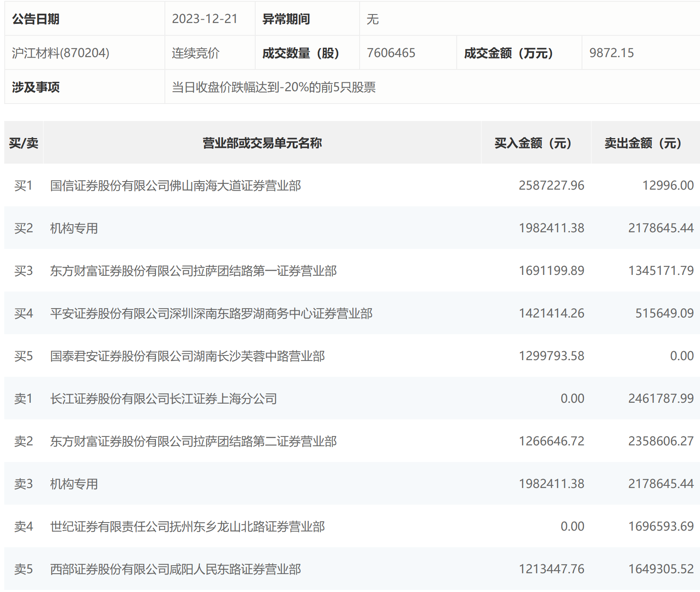Select the 卖2 row label
This screenshot has height=592, width=700.
point(23,441)
